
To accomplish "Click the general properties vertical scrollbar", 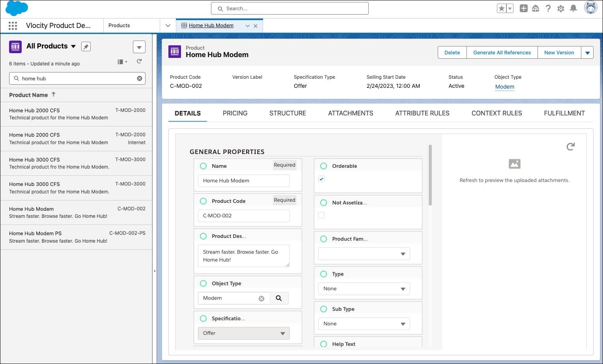I will click(x=430, y=175).
